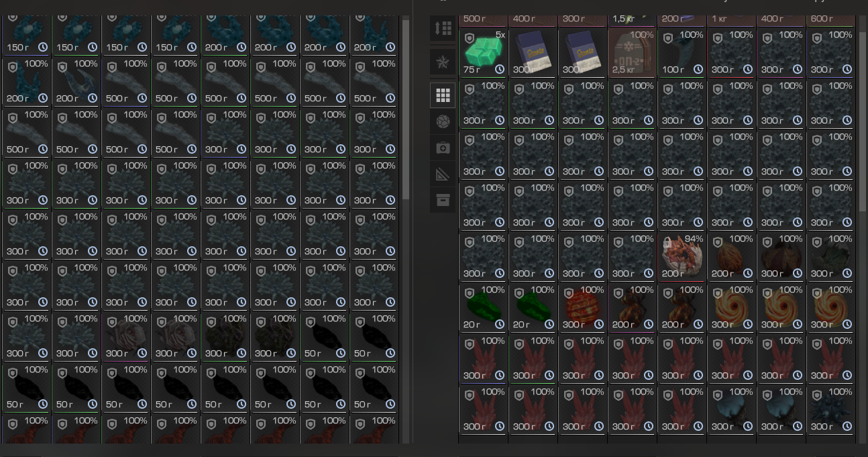Click clock icon on spiky dark-blue artifact

click(847, 426)
